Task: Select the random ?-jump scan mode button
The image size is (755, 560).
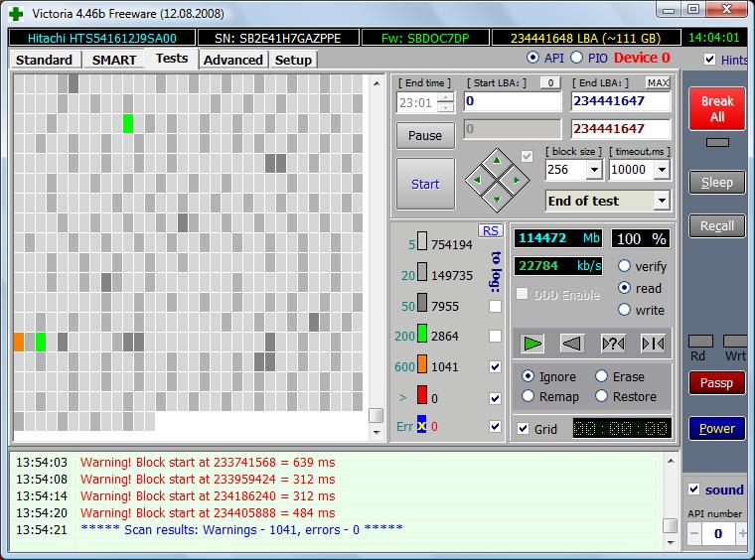Action: 613,344
